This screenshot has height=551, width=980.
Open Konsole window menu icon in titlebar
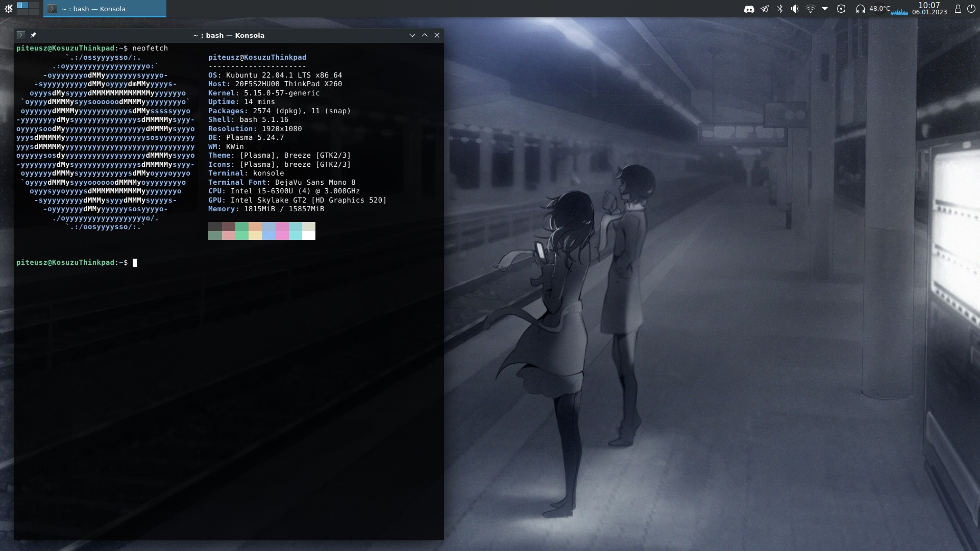pyautogui.click(x=20, y=35)
